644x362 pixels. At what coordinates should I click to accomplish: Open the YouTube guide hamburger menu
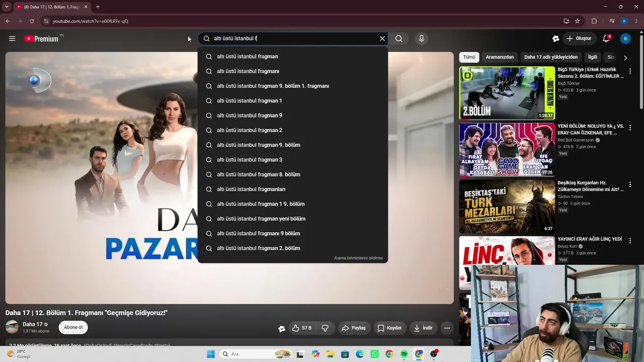pos(12,39)
